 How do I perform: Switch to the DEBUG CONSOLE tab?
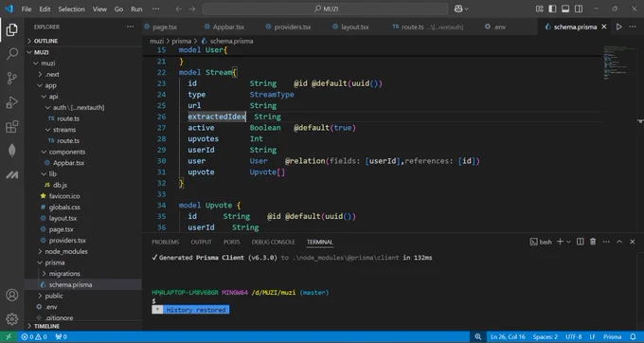(273, 242)
